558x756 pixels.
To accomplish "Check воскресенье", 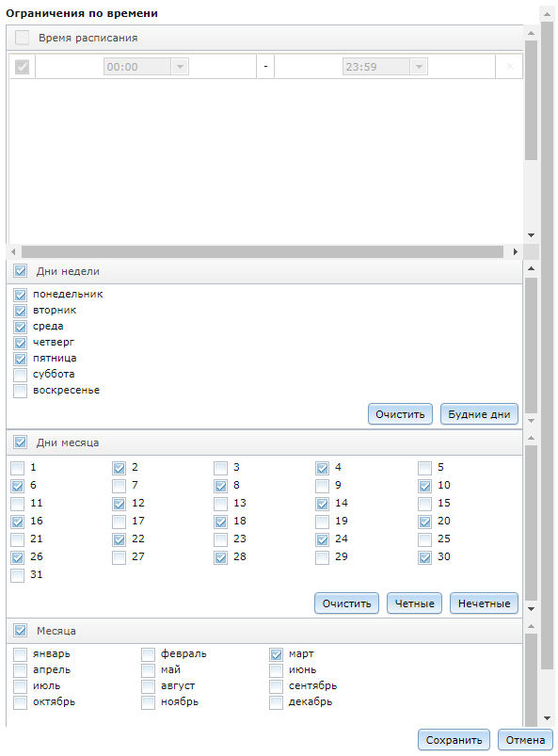I will [21, 391].
